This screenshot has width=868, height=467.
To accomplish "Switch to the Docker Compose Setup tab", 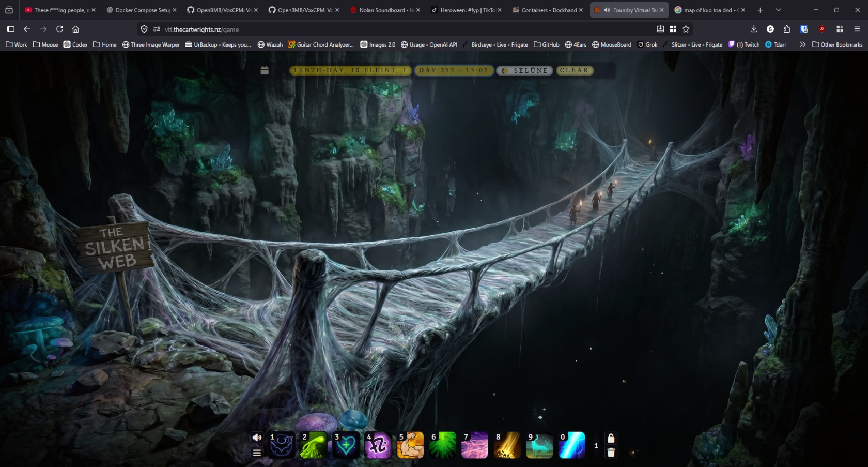I will click(142, 10).
